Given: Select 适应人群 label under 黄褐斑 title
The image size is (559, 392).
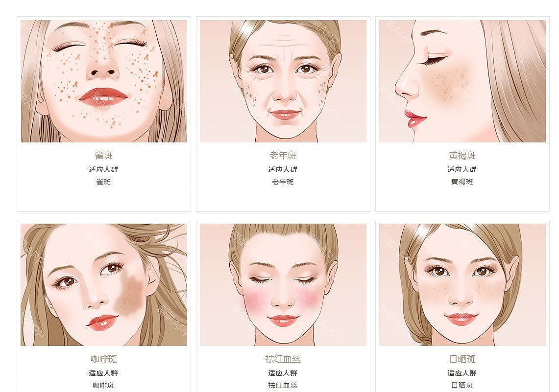Looking at the screenshot, I should tap(462, 169).
